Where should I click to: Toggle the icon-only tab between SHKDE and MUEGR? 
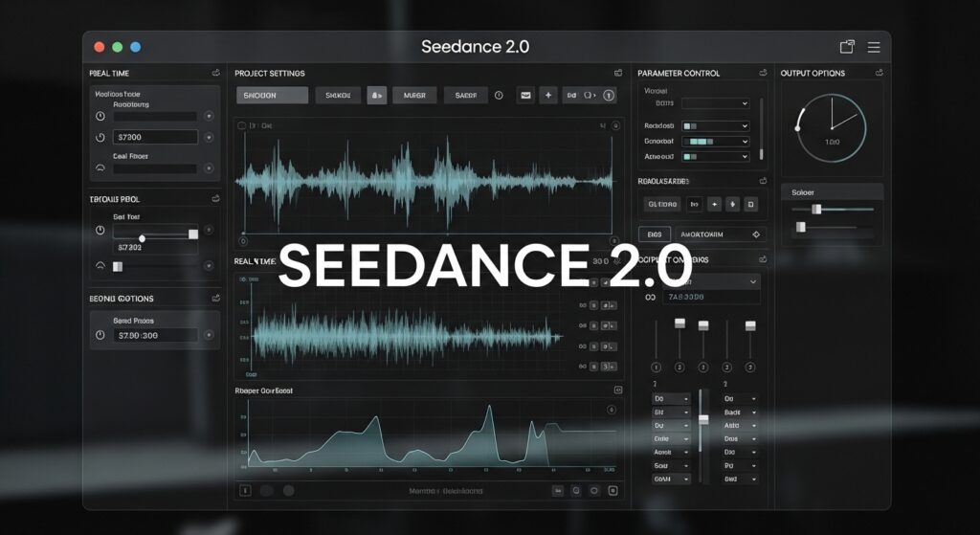click(x=377, y=96)
